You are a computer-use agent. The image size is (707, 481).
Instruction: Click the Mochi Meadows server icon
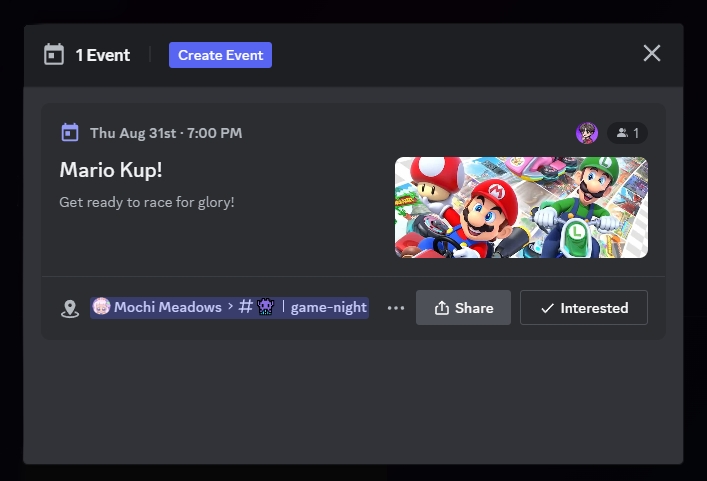pyautogui.click(x=101, y=307)
